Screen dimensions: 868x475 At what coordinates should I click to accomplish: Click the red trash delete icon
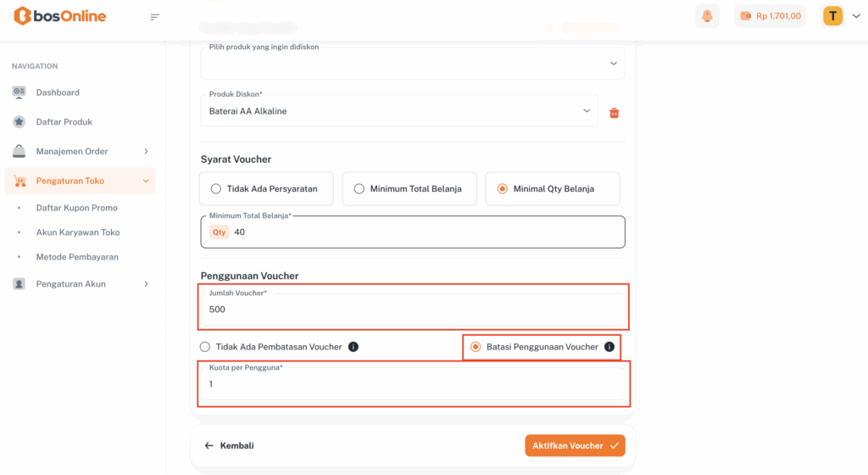click(615, 113)
